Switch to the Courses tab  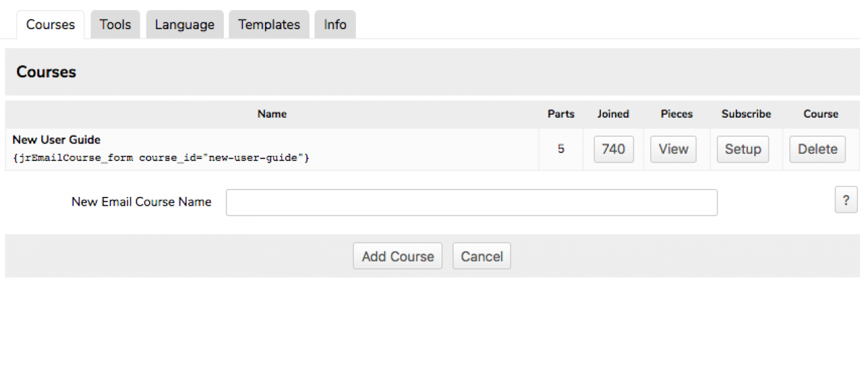coord(50,25)
